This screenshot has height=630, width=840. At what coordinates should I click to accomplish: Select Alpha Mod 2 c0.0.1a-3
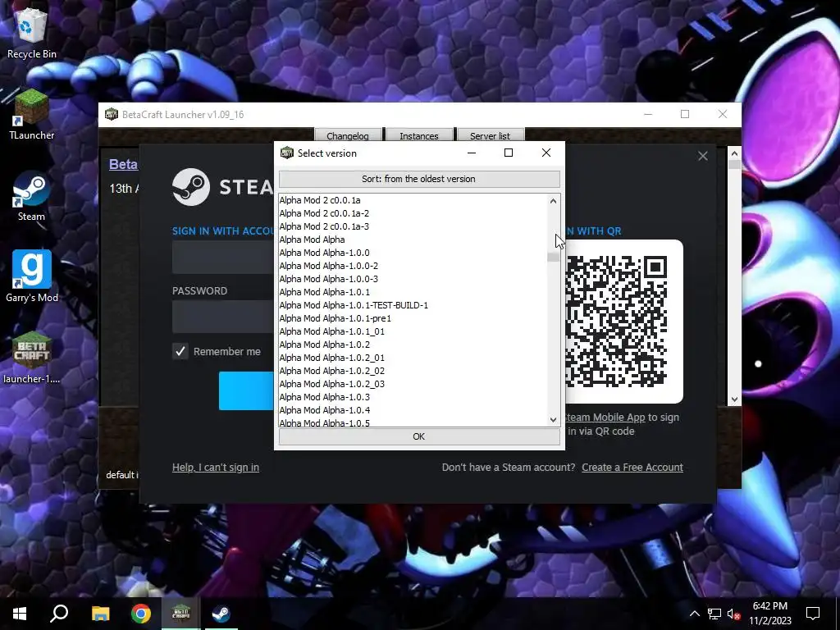point(413,226)
